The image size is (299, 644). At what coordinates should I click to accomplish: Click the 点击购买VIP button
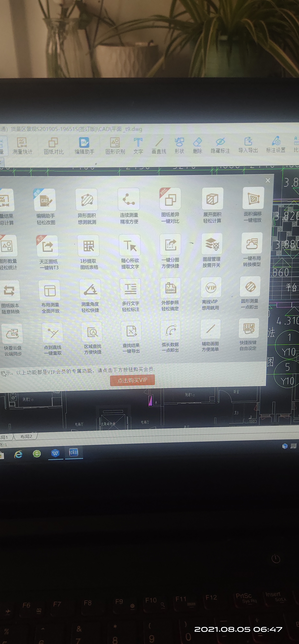pos(132,380)
